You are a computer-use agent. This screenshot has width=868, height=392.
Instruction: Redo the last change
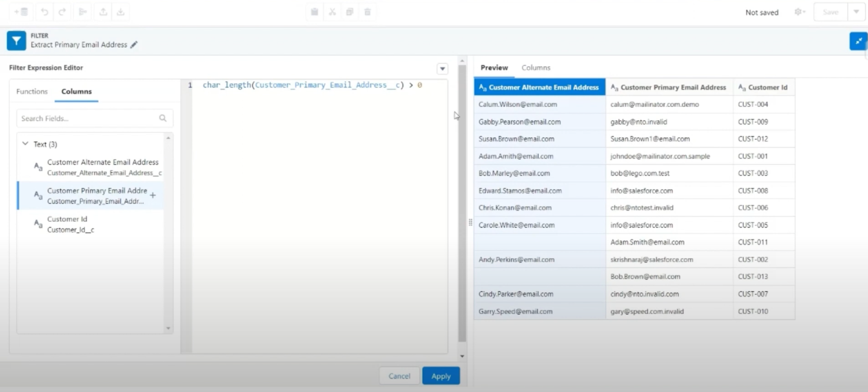[62, 11]
